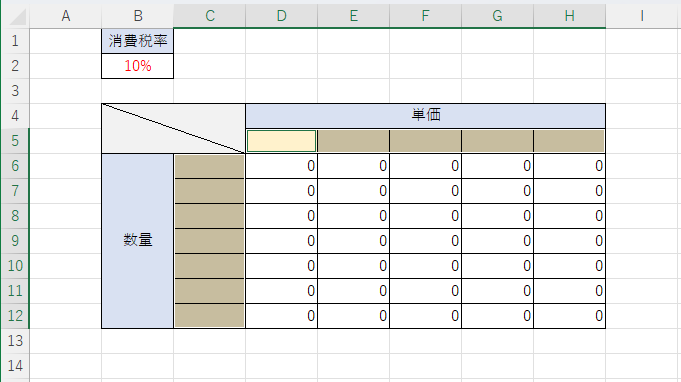Select row 6 header
681x382 pixels.
(15, 166)
